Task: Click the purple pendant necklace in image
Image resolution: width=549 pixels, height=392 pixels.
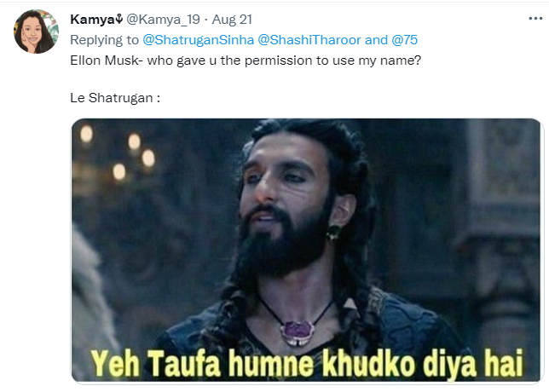Action: 297,331
